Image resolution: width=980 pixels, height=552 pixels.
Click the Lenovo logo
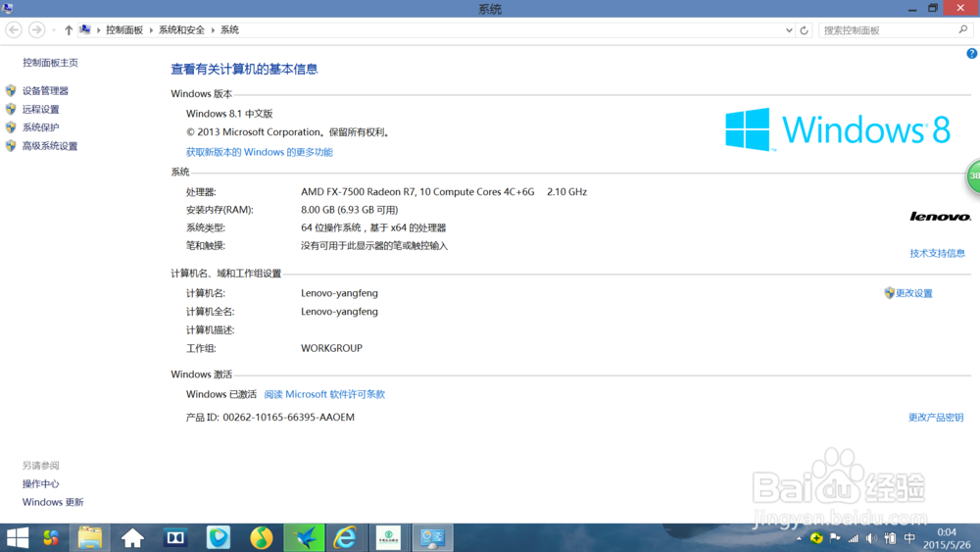[x=940, y=217]
